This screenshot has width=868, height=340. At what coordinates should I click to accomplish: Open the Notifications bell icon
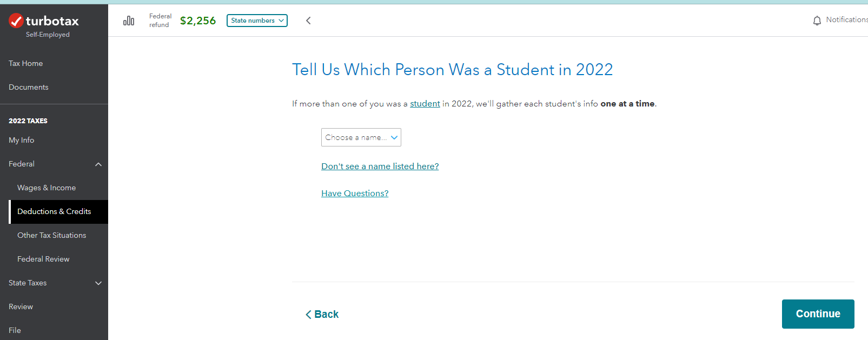click(817, 21)
